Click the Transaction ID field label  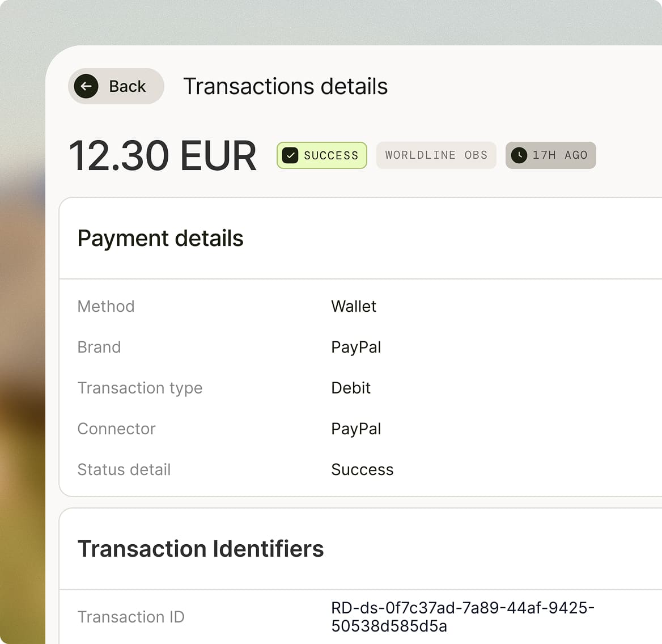point(131,617)
